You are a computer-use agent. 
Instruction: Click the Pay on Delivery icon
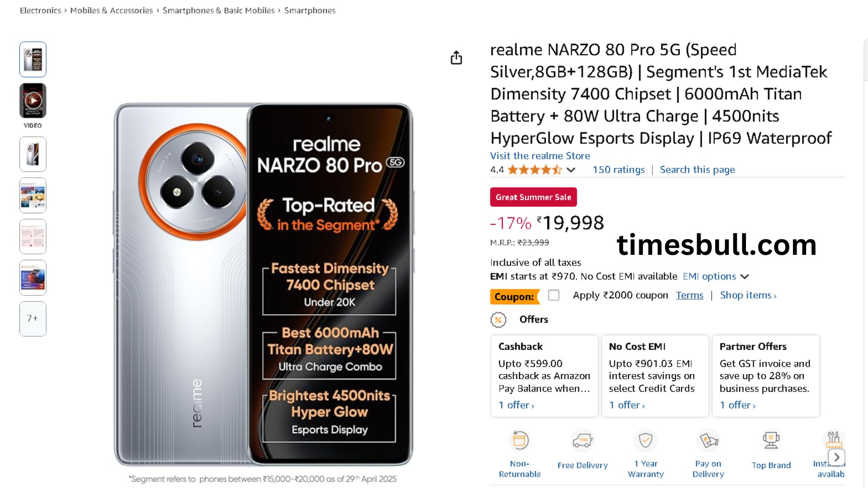coord(708,440)
